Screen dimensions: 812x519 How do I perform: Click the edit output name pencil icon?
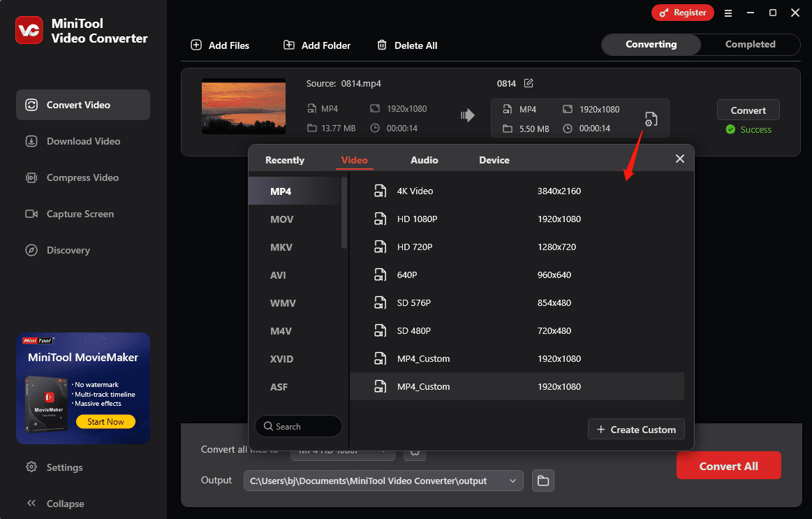tap(529, 83)
